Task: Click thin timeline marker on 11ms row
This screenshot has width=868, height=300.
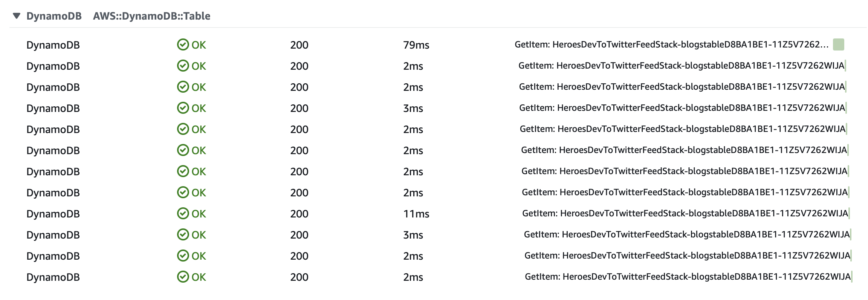Action: pyautogui.click(x=849, y=213)
